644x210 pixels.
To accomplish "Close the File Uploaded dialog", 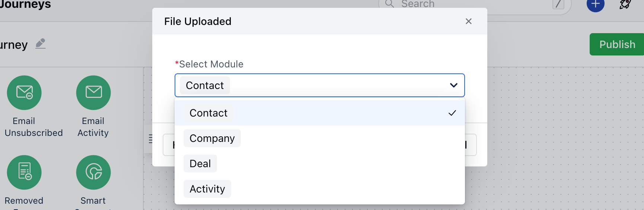I will click(x=469, y=21).
